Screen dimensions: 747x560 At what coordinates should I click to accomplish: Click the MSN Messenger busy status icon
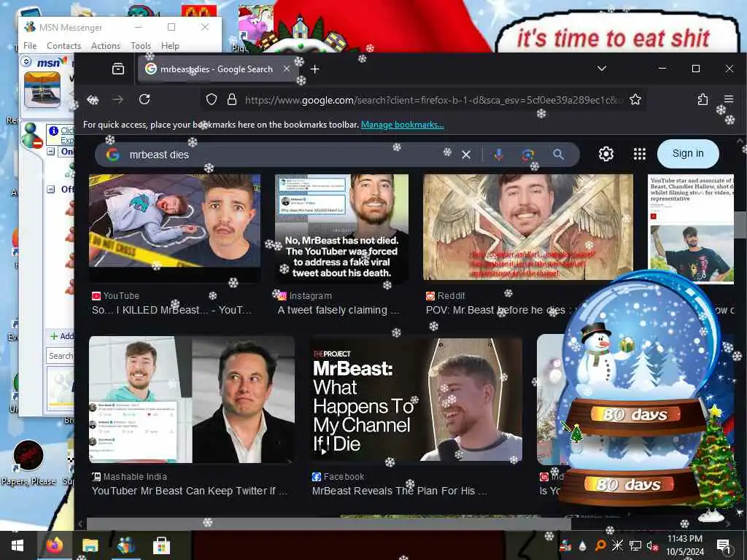tap(31, 135)
